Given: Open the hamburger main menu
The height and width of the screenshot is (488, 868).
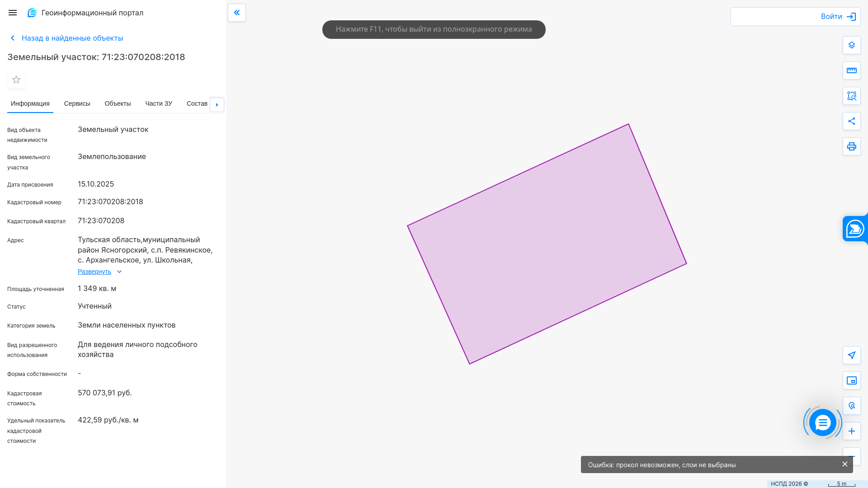Looking at the screenshot, I should 13,13.
